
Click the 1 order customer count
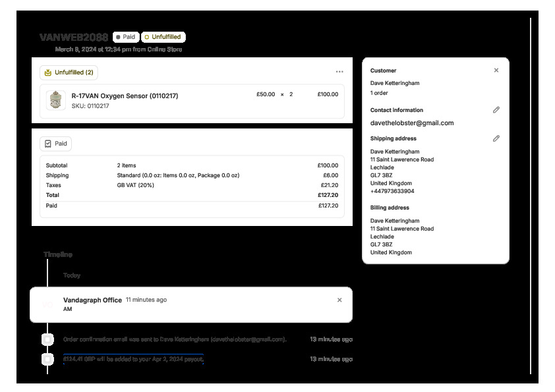point(379,93)
